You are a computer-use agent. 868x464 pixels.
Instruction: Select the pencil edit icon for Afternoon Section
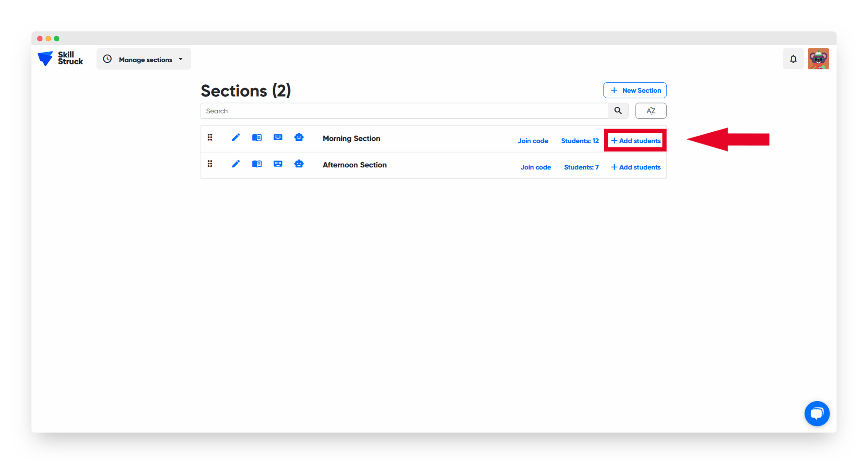pyautogui.click(x=235, y=164)
